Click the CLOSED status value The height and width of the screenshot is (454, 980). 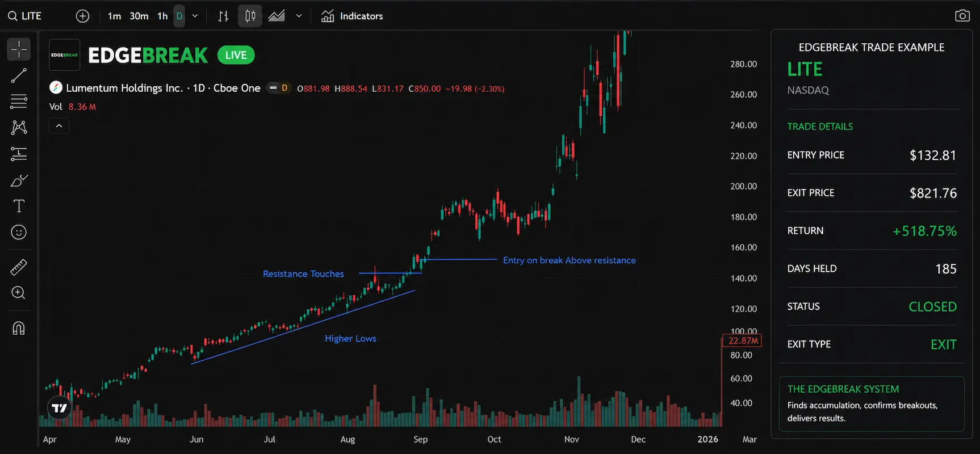click(933, 306)
